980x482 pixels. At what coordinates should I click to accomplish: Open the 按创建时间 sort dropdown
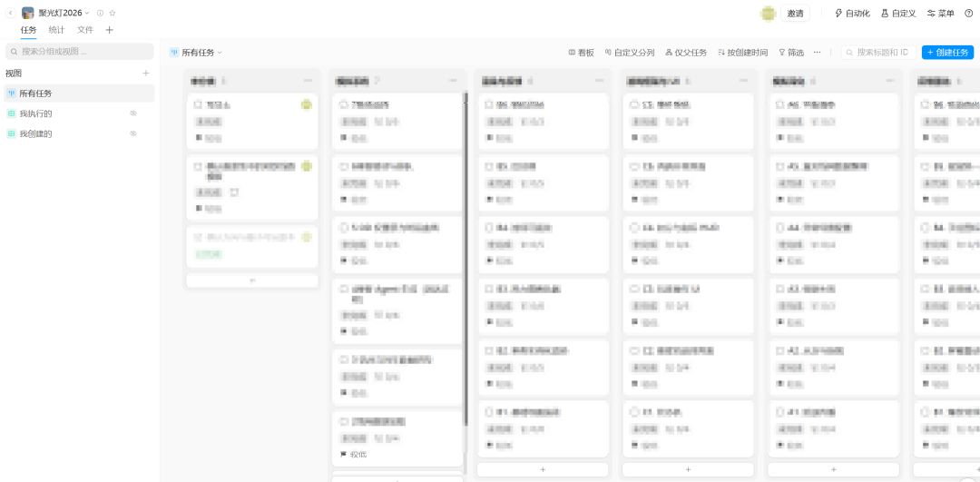[742, 53]
